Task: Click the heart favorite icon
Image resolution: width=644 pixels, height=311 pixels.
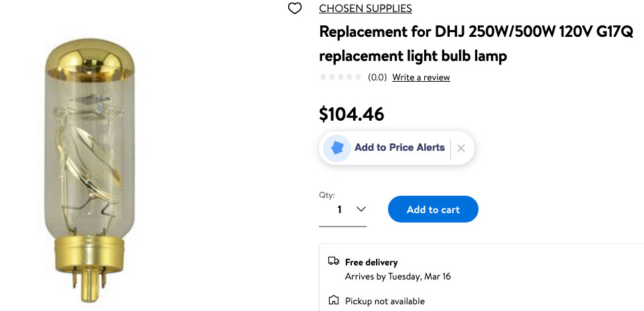Action: (x=294, y=9)
